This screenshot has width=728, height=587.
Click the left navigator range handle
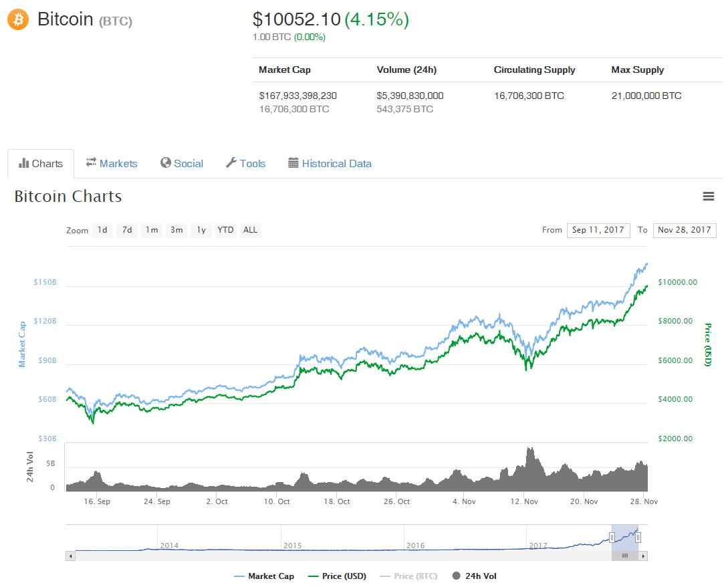click(x=612, y=538)
